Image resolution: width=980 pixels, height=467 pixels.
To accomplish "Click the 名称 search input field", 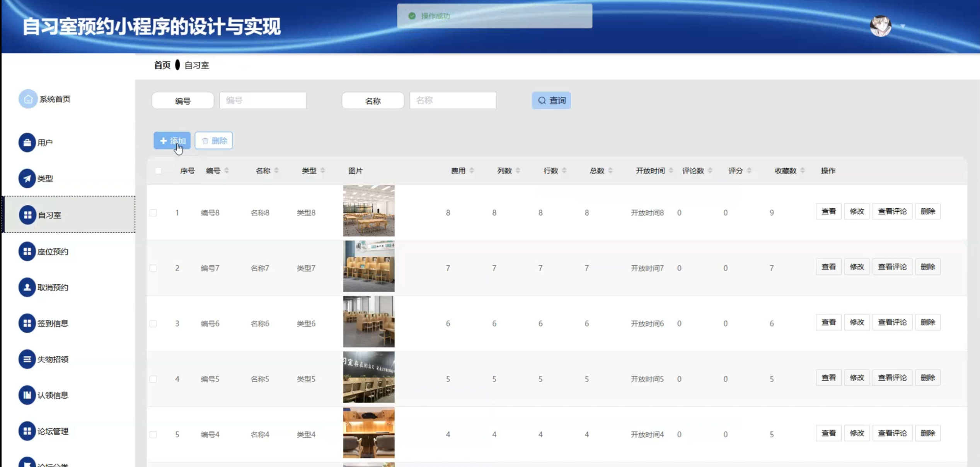I will pos(453,100).
